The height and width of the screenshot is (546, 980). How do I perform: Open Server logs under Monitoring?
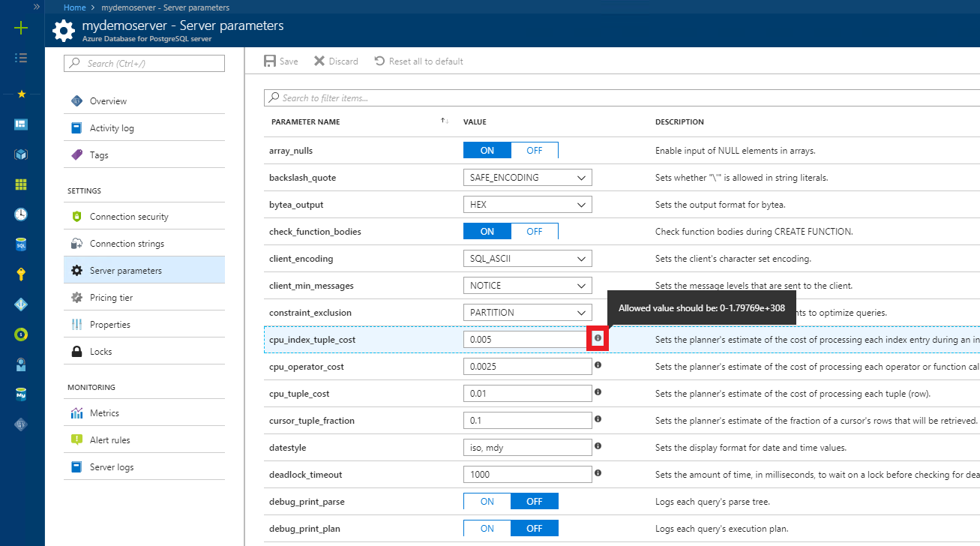145,467
